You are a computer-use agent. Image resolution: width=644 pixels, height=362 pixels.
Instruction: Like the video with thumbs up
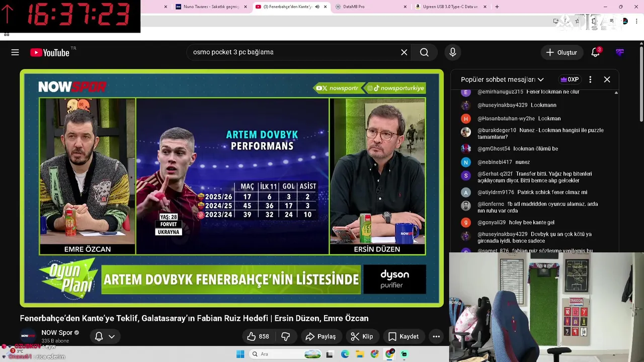click(258, 336)
